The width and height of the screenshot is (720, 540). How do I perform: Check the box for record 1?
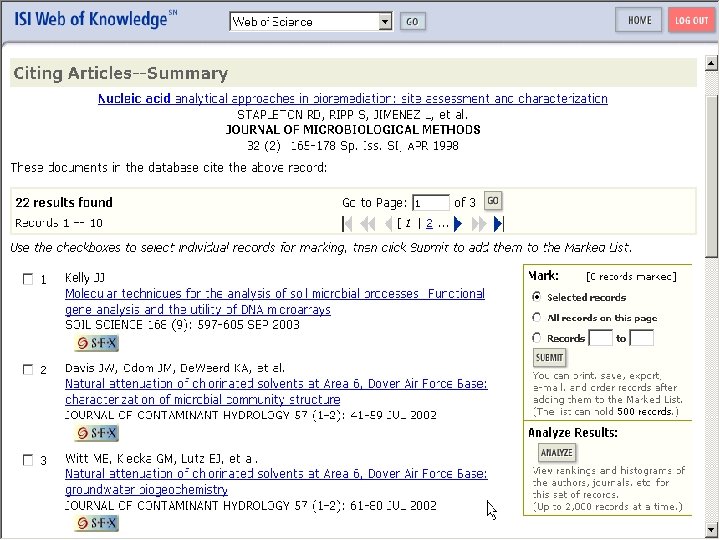tap(28, 279)
